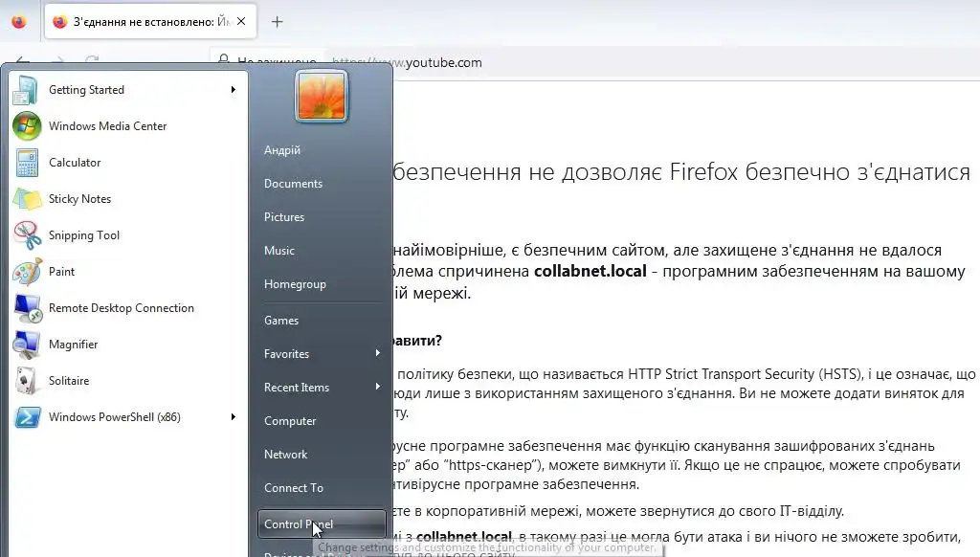Open Pictures library from Start menu
This screenshot has width=980, height=557.
coord(283,217)
